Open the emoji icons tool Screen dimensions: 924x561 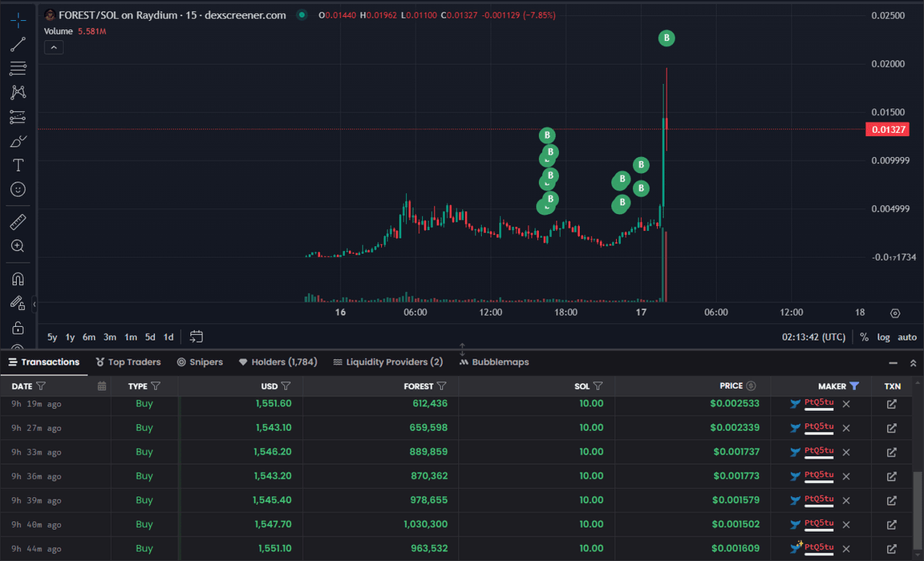[x=18, y=190]
